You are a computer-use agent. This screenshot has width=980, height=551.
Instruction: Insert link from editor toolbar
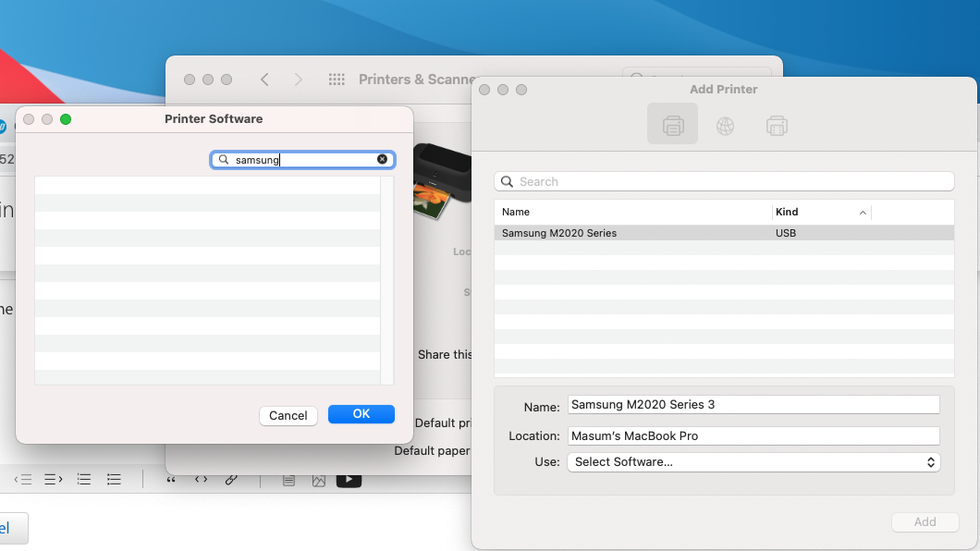point(231,479)
